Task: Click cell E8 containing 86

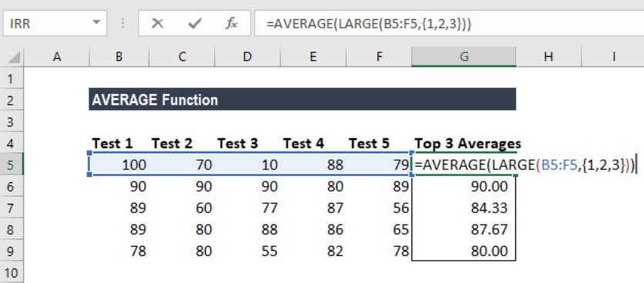Action: tap(313, 229)
